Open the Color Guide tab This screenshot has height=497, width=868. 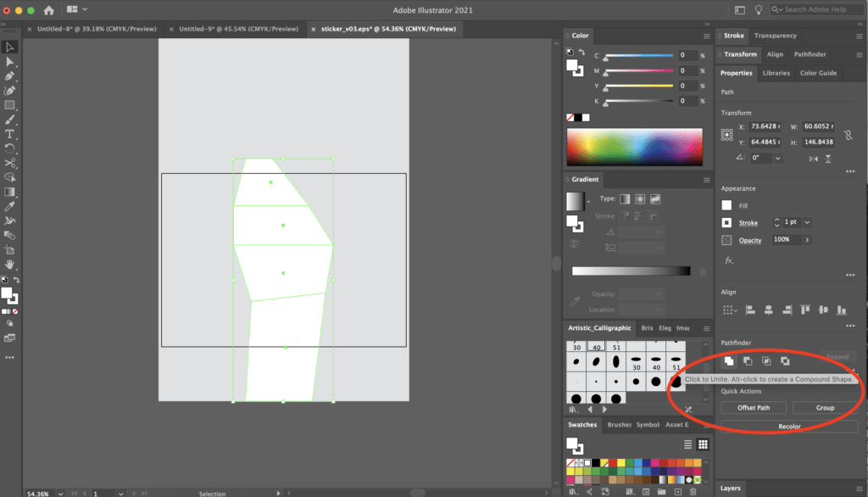pyautogui.click(x=818, y=73)
